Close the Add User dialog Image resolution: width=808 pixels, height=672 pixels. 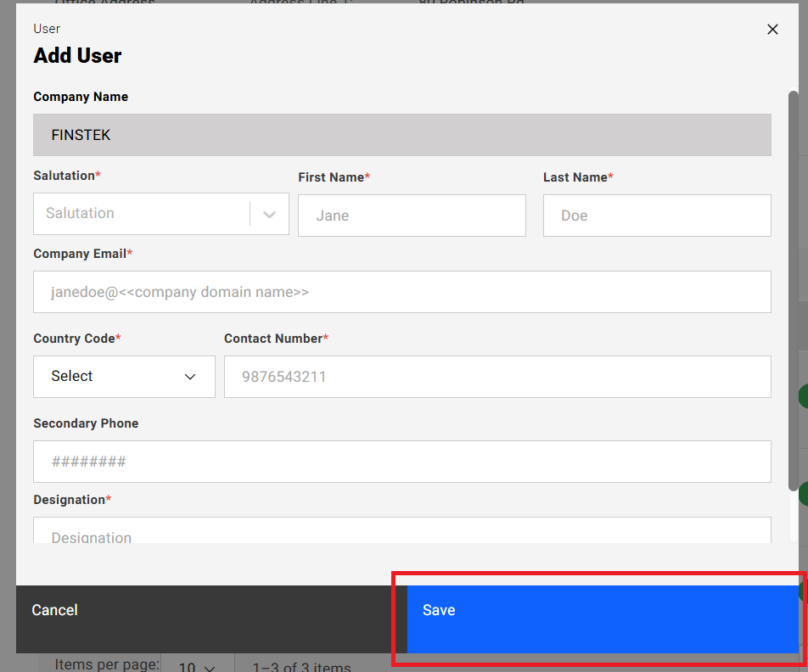coord(772,30)
